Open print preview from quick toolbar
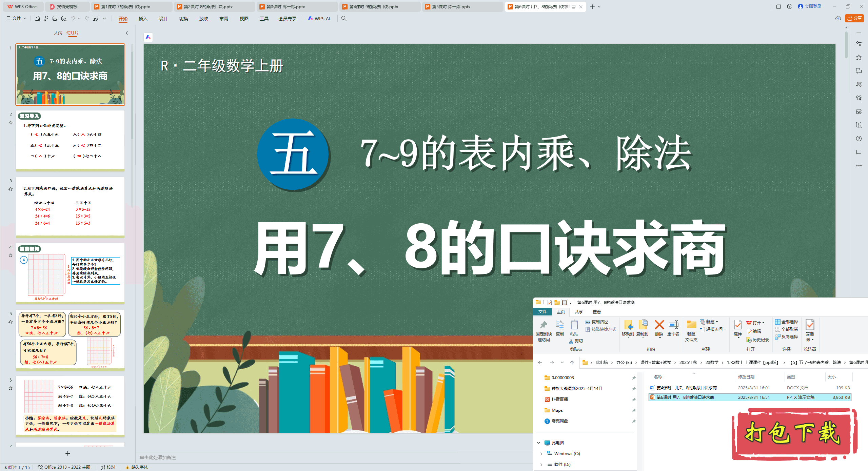The image size is (868, 471). click(x=64, y=19)
